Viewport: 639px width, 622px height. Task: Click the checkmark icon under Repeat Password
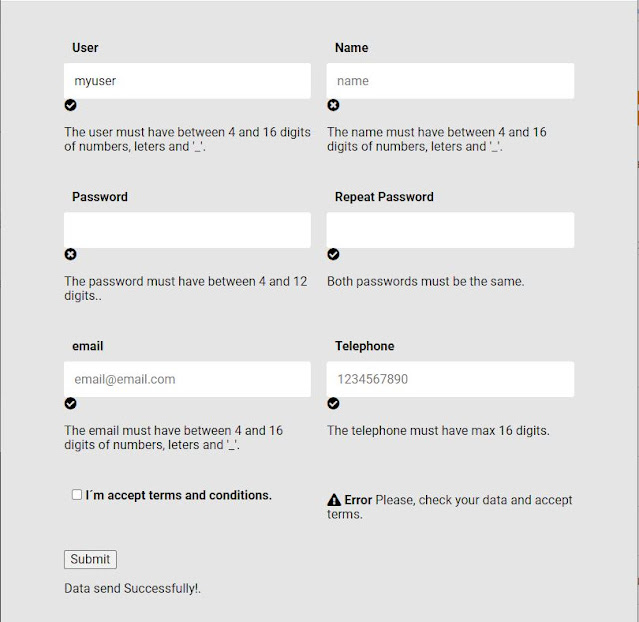pyautogui.click(x=333, y=254)
